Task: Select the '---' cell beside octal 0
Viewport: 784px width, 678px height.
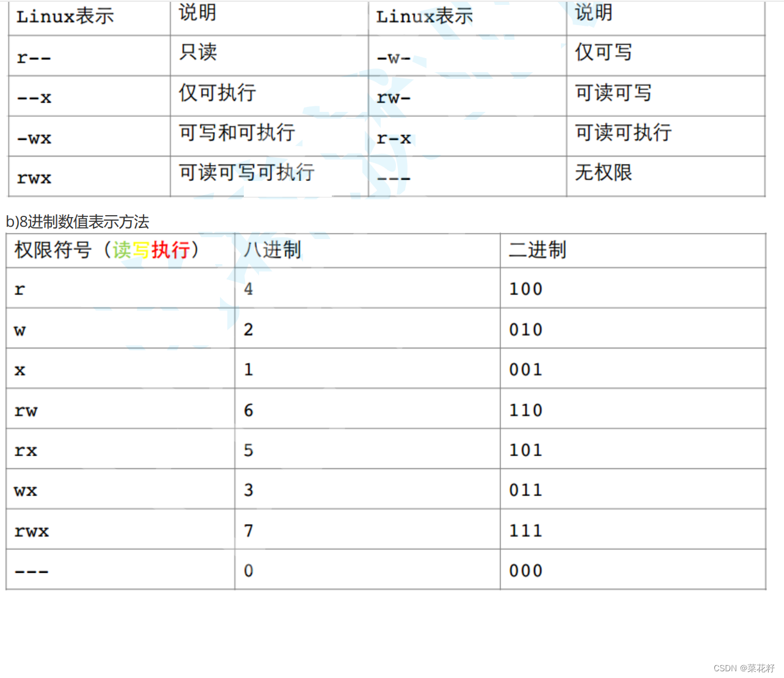Action: (x=120, y=570)
